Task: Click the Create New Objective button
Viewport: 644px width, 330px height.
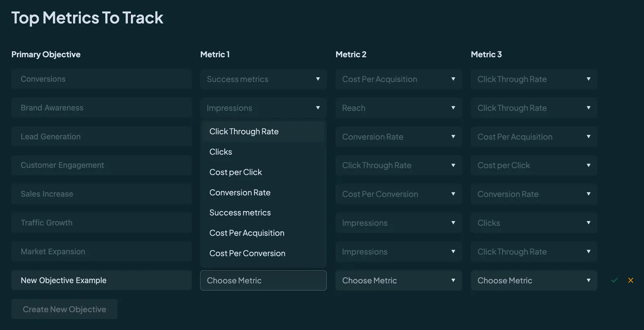Action: tap(64, 309)
